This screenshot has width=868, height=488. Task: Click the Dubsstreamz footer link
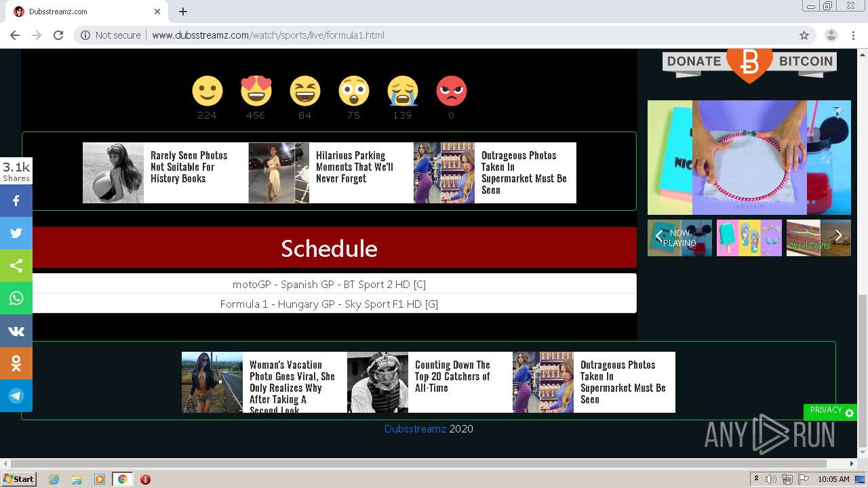coord(415,428)
